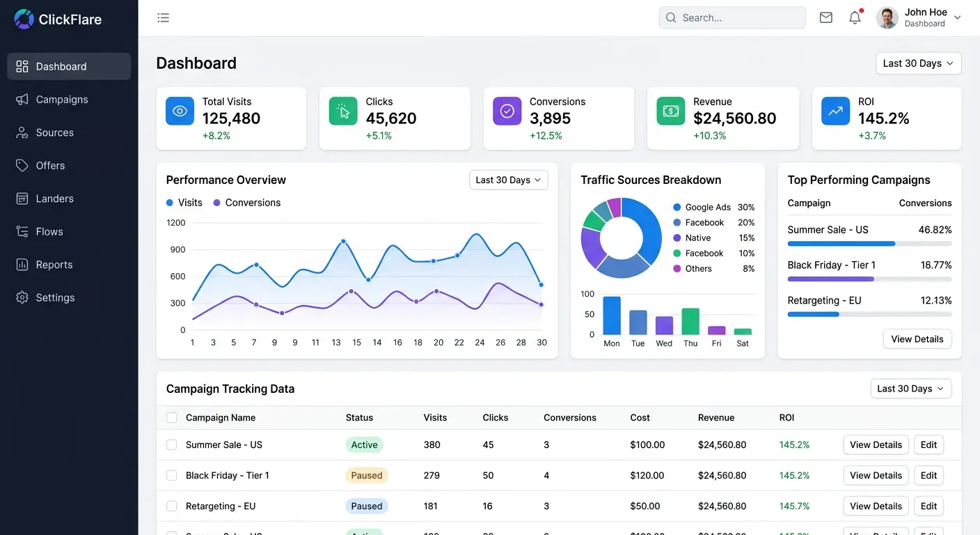This screenshot has width=980, height=535.
Task: Open Campaign Tracking Data Last 30 Days dropdown
Action: point(911,389)
